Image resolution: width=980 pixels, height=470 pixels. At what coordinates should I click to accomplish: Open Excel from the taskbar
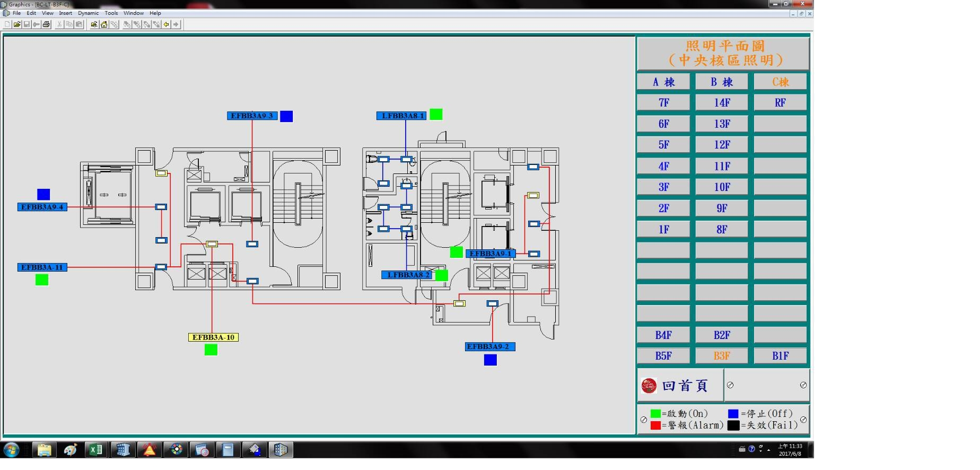point(96,450)
